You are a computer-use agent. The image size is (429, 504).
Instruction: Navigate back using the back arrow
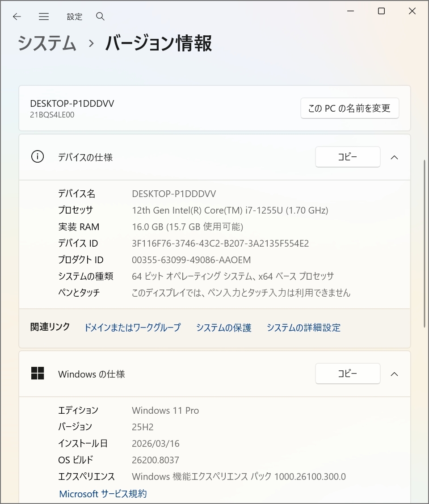click(17, 17)
